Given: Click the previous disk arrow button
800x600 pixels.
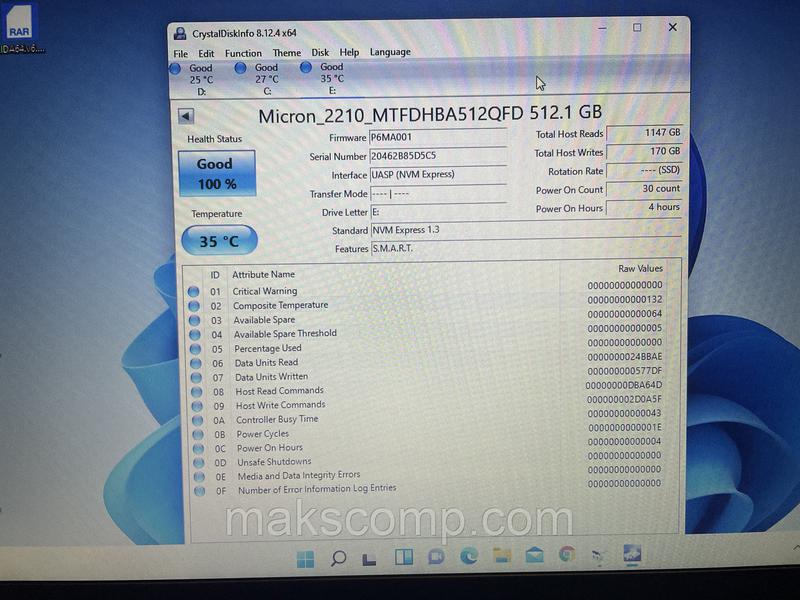Looking at the screenshot, I should pos(185,117).
